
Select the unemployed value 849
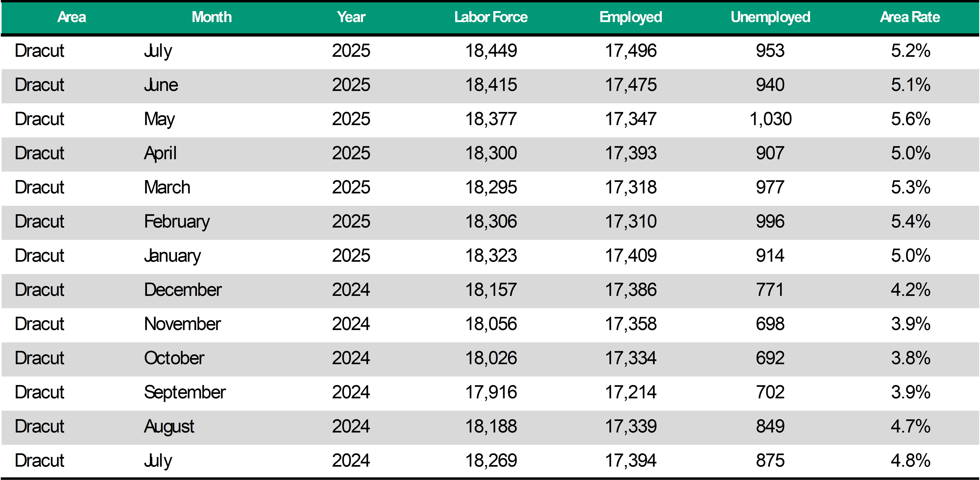(x=770, y=426)
